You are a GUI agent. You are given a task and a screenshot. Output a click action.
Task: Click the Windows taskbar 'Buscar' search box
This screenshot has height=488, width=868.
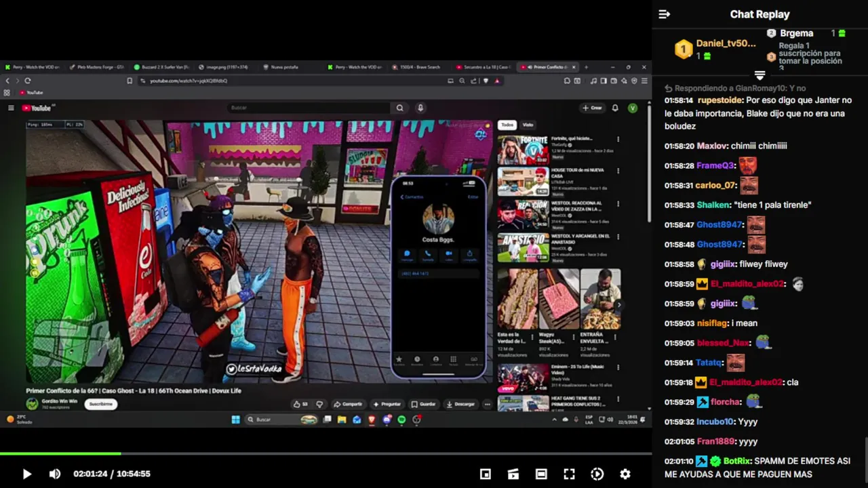pyautogui.click(x=281, y=420)
